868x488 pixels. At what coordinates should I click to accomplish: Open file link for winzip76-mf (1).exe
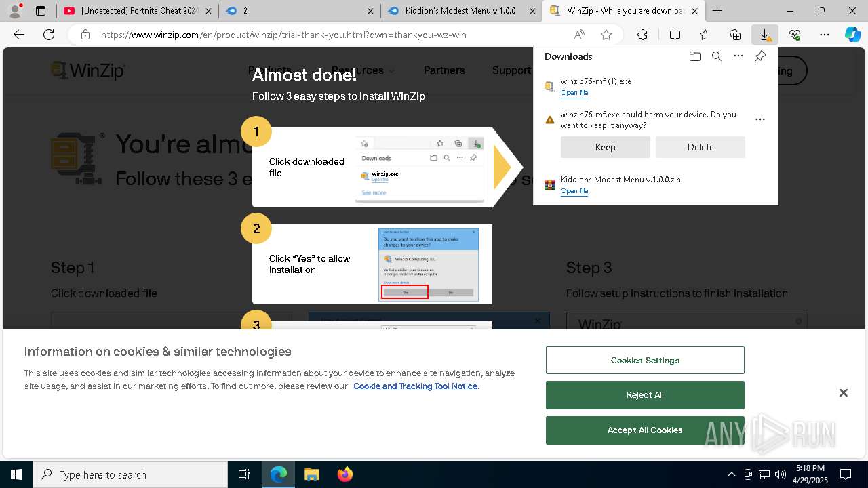click(574, 93)
